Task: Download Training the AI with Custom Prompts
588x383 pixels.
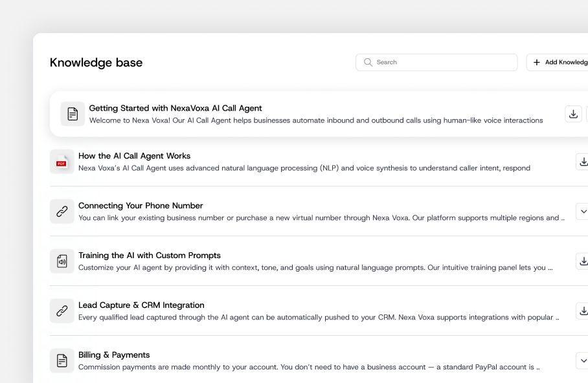Action: click(582, 261)
